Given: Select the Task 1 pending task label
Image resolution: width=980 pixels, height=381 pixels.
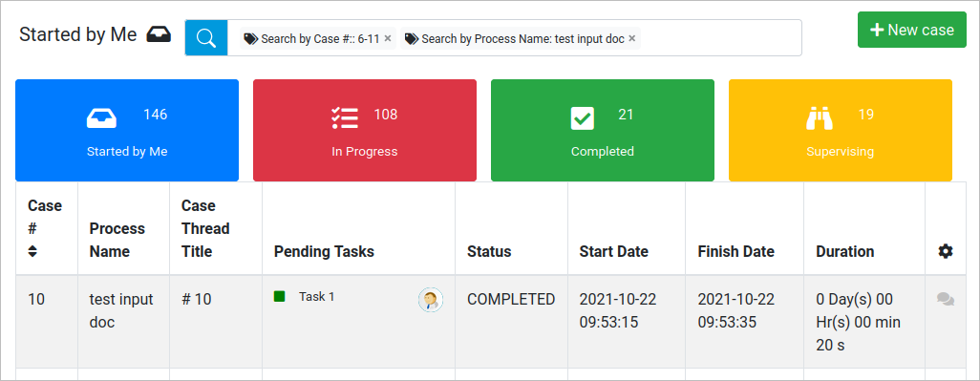Looking at the screenshot, I should [x=316, y=297].
